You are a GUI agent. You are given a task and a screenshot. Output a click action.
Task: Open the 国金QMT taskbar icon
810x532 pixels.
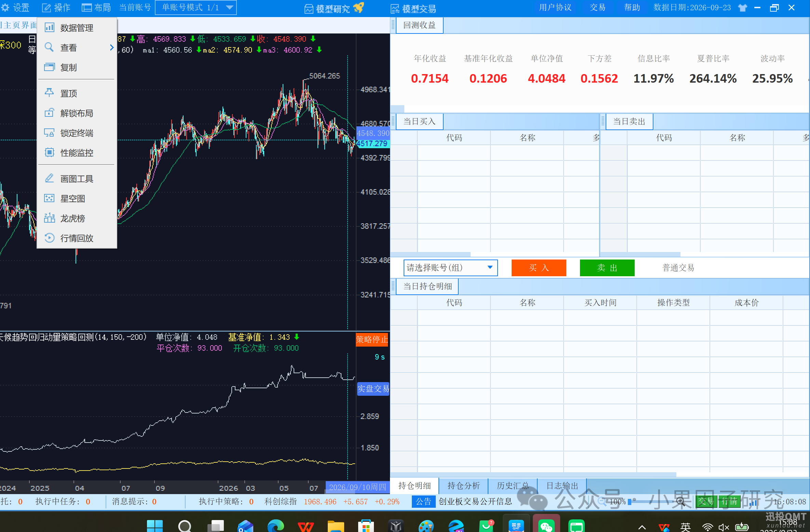click(x=516, y=526)
